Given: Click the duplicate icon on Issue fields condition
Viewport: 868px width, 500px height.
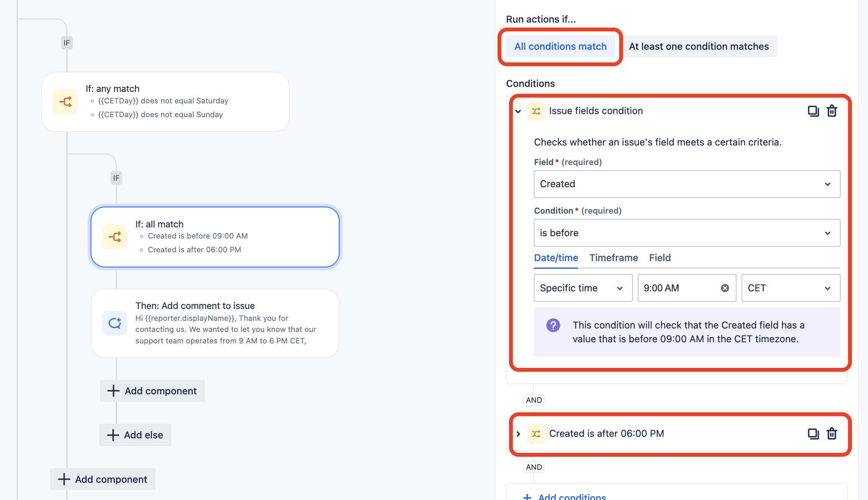Looking at the screenshot, I should point(813,111).
